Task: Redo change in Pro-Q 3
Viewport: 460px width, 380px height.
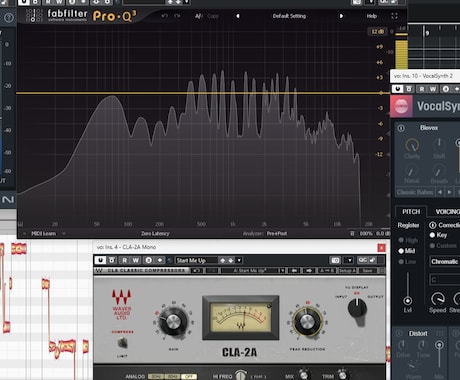Action: click(x=177, y=16)
